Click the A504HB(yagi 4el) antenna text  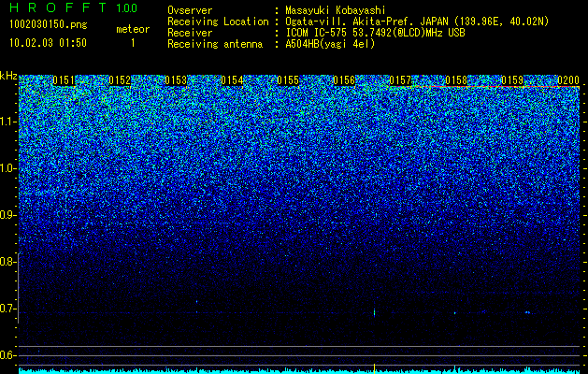click(330, 44)
